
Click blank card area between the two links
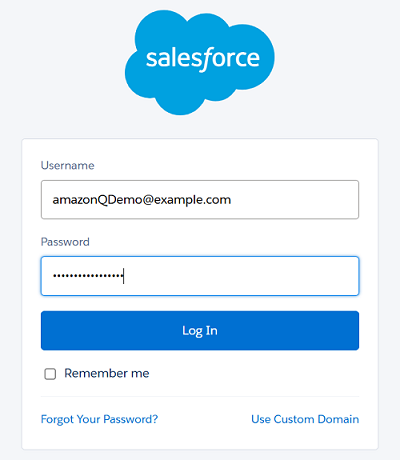pos(204,419)
